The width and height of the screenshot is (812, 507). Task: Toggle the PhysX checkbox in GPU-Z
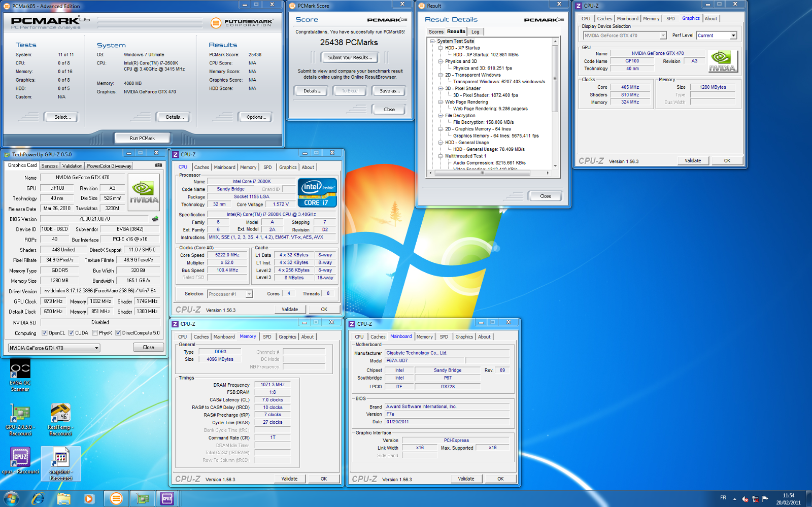click(x=95, y=333)
